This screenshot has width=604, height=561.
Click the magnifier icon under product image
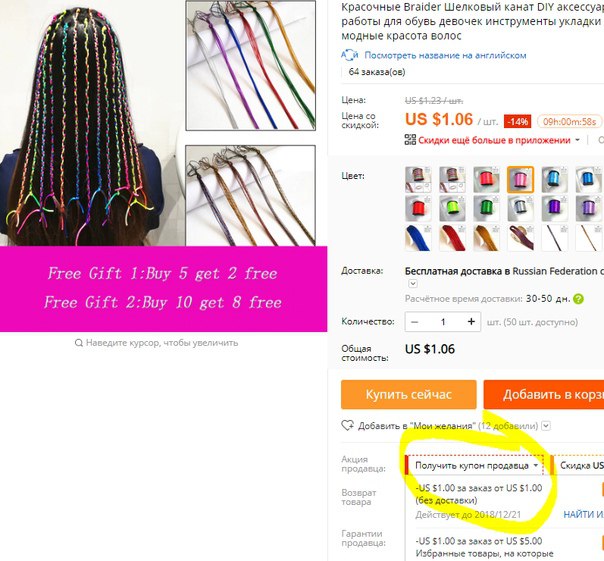click(x=79, y=343)
